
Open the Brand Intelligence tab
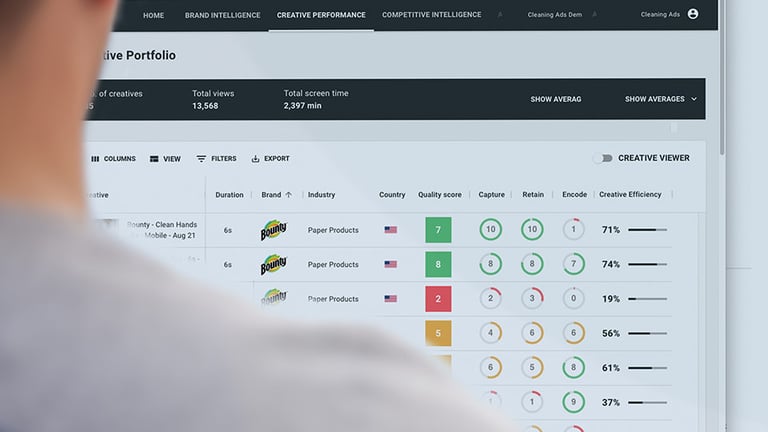coord(222,16)
